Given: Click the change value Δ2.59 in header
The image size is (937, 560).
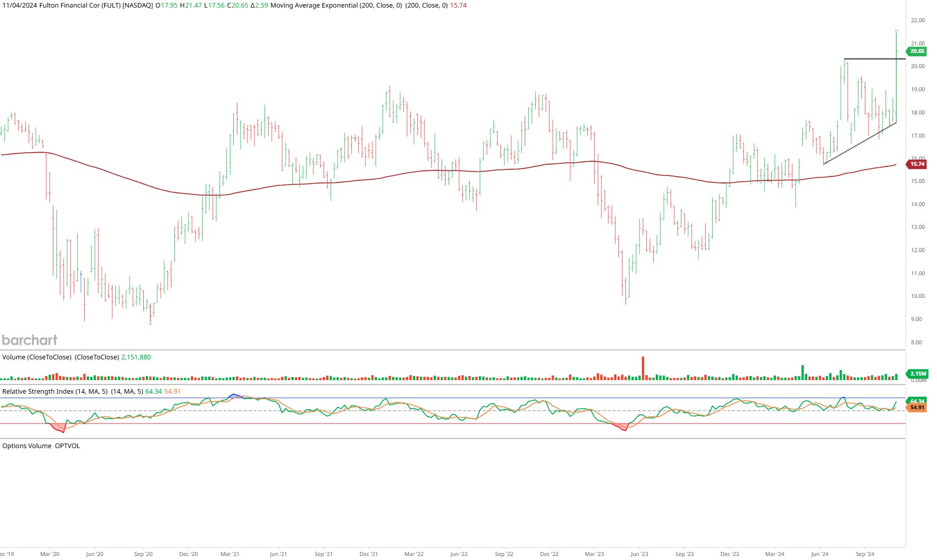Looking at the screenshot, I should (x=259, y=6).
